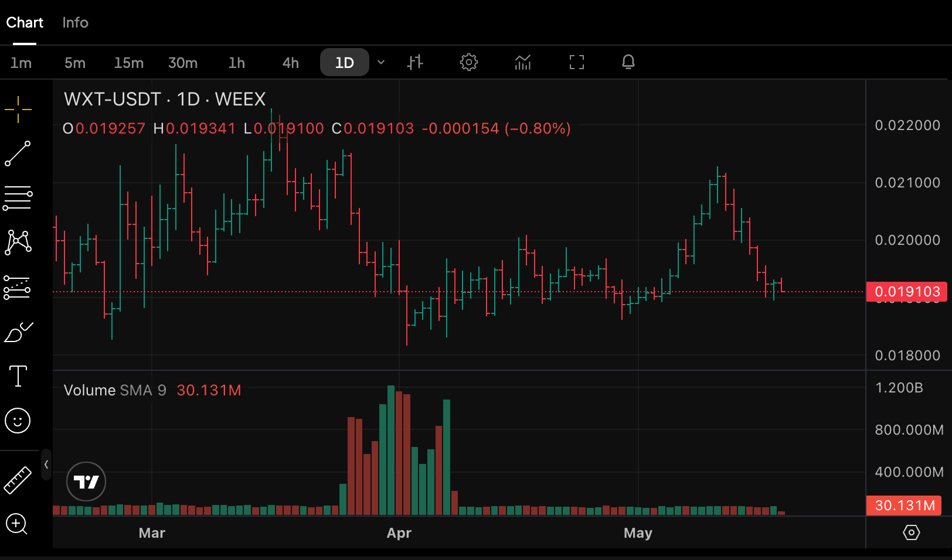The width and height of the screenshot is (952, 560).
Task: Open chart settings gear
Action: click(x=469, y=62)
